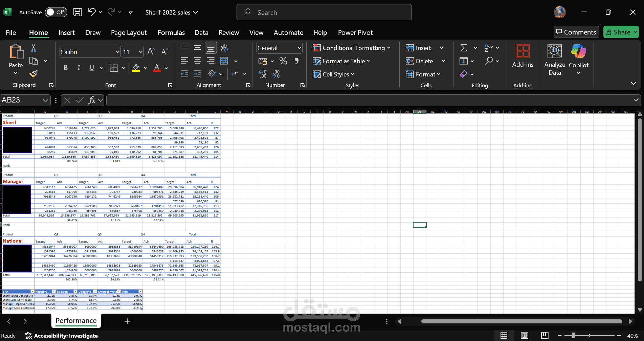Switch to the Insert tab
The height and width of the screenshot is (341, 644).
[66, 32]
